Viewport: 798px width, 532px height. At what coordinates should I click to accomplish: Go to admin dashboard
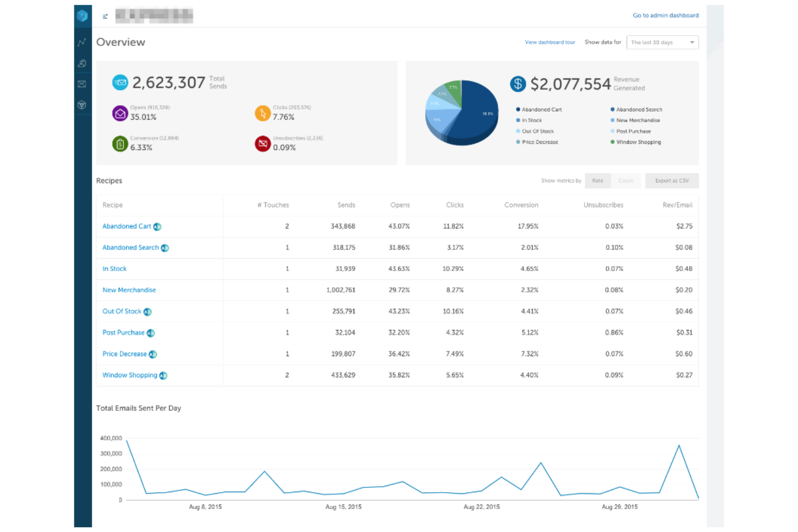point(665,16)
